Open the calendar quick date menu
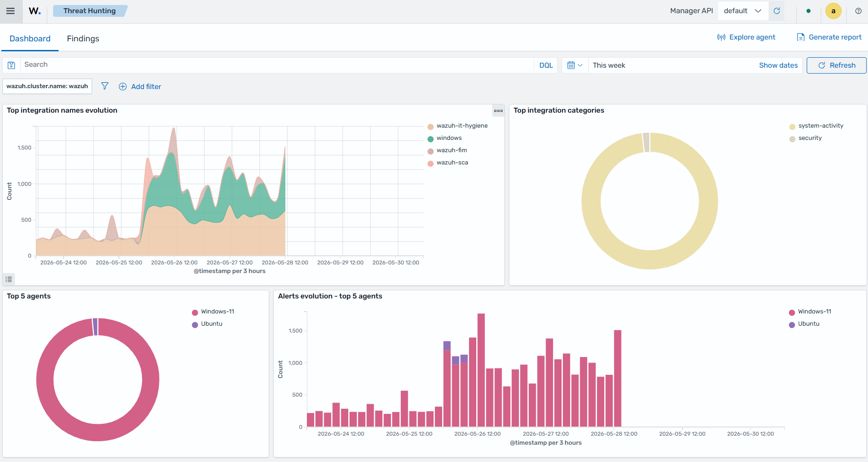 pos(575,65)
